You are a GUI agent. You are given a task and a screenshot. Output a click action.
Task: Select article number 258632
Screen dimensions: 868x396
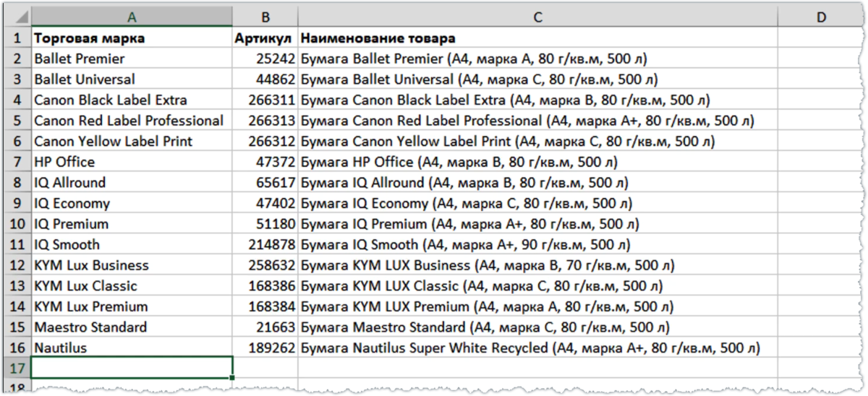point(265,265)
